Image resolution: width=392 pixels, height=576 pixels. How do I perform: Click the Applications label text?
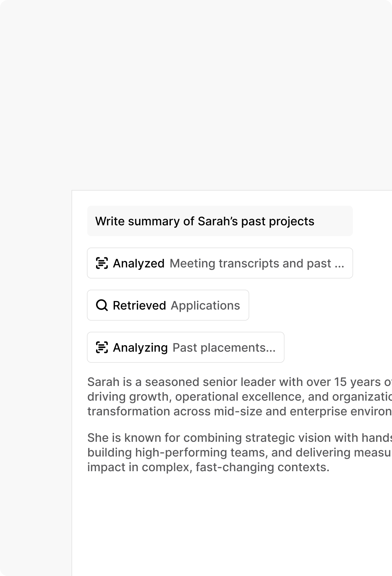205,305
